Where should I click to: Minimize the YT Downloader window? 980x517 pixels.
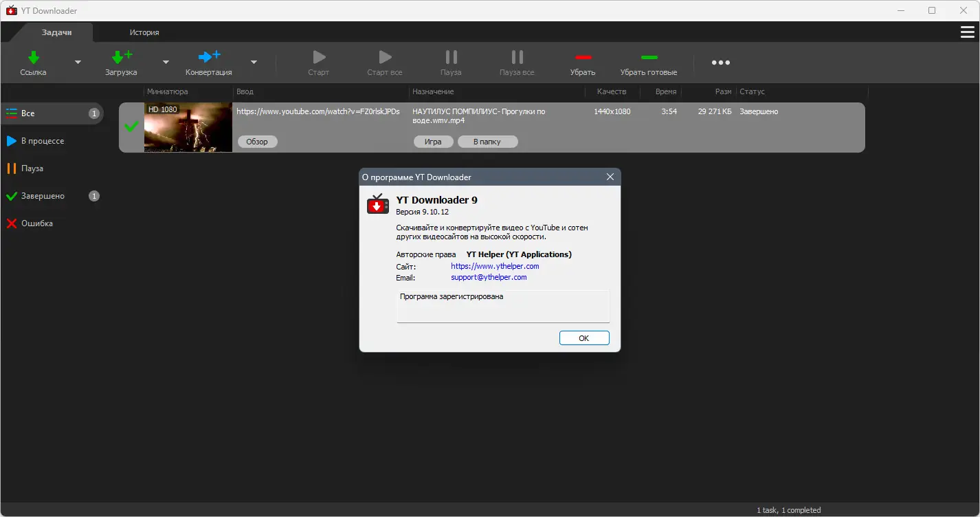[x=902, y=10]
